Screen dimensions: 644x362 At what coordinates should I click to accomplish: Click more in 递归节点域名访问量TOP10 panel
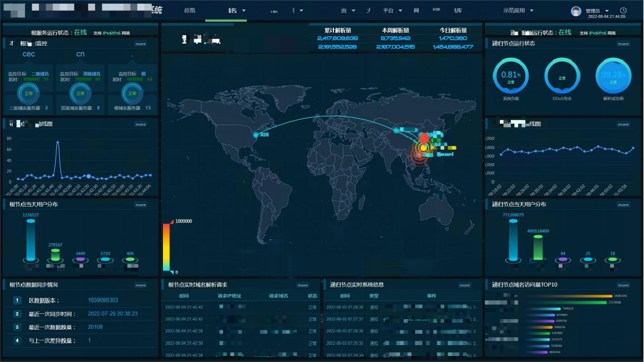click(623, 285)
